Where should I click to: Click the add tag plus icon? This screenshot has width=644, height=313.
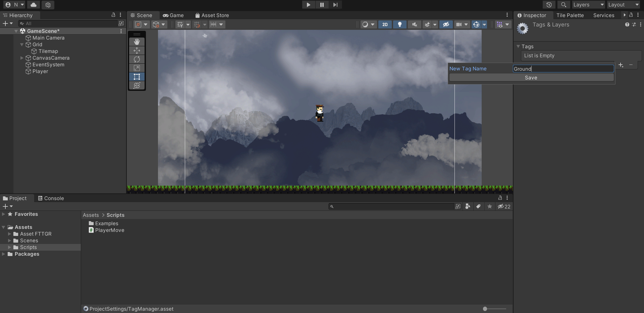621,65
